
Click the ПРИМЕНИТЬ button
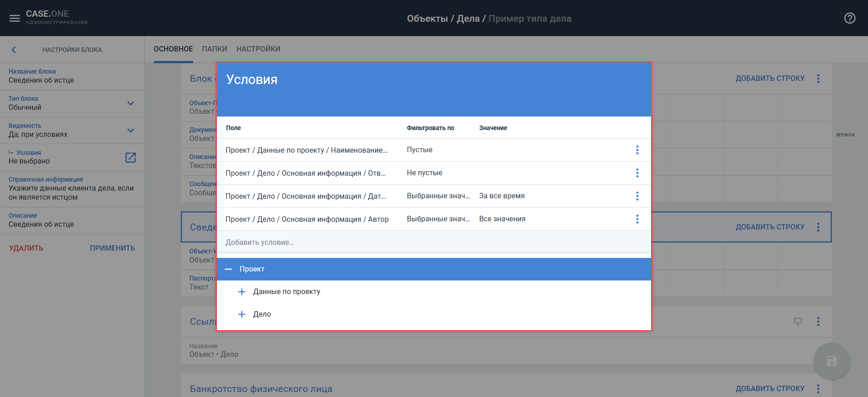[x=112, y=248]
